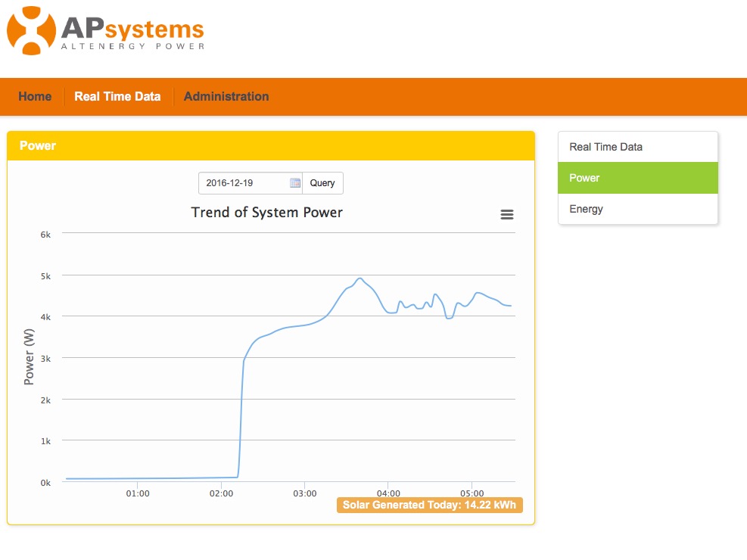
Task: Open the calendar date picker icon
Action: (x=294, y=182)
